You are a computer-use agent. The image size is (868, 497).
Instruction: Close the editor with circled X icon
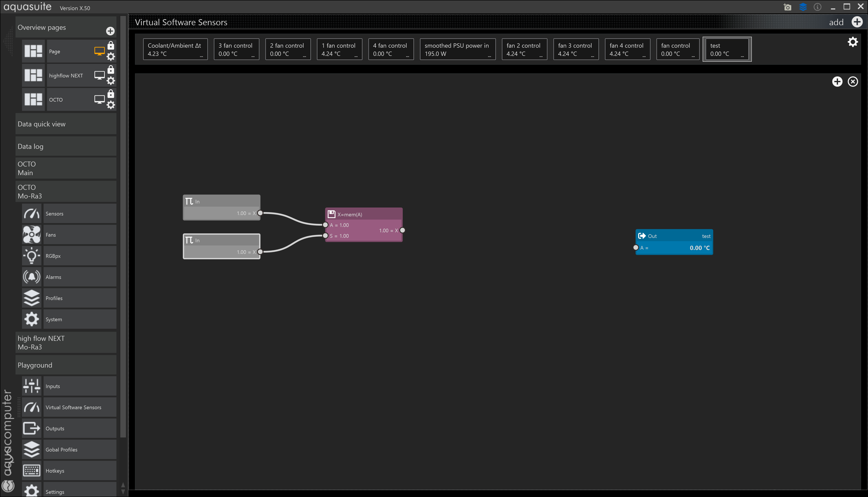pos(853,82)
